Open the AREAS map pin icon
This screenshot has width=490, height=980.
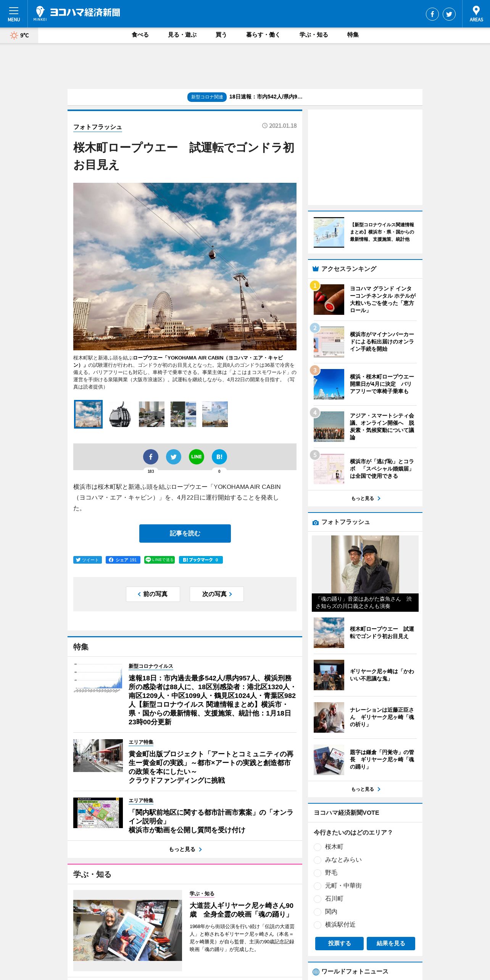pyautogui.click(x=476, y=14)
